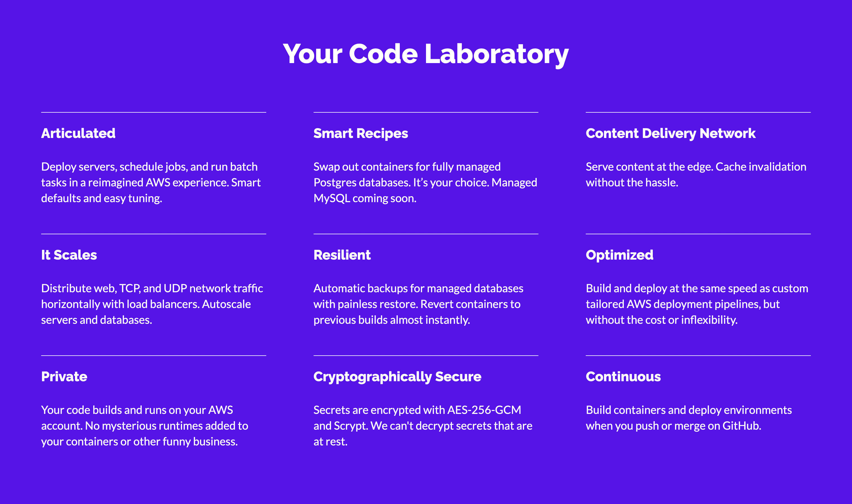The width and height of the screenshot is (852, 504).
Task: Click the divider line above Articulated
Action: click(154, 112)
